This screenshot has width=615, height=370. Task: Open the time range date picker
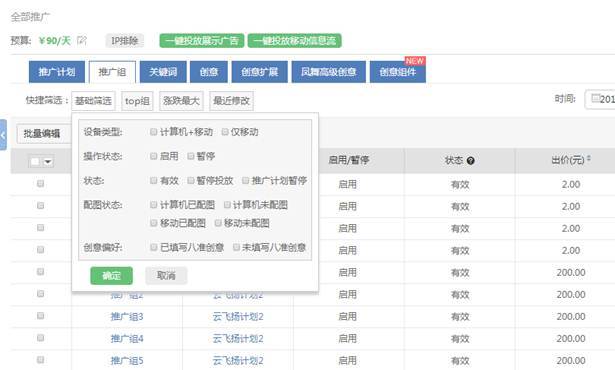pyautogui.click(x=600, y=99)
